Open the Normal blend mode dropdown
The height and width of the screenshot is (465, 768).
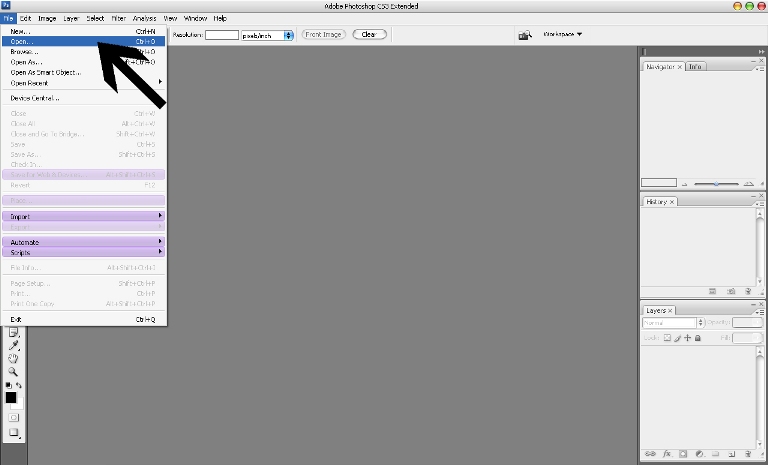673,323
